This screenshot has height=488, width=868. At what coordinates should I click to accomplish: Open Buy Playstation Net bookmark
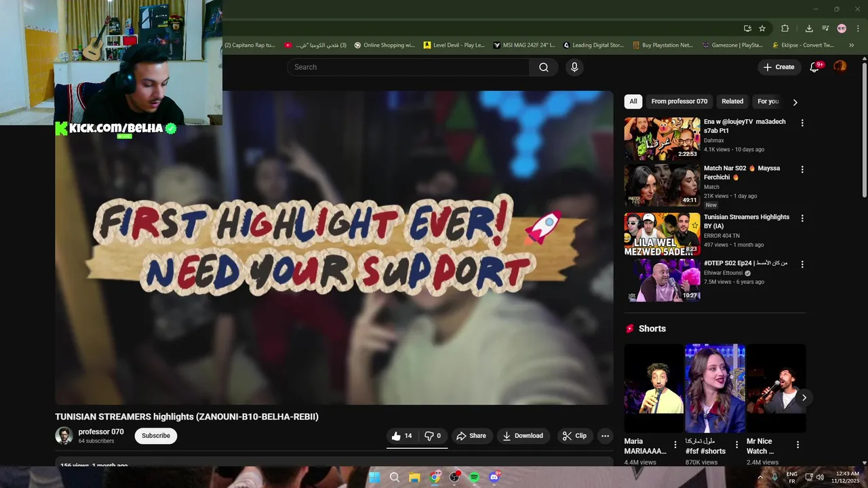(x=663, y=45)
